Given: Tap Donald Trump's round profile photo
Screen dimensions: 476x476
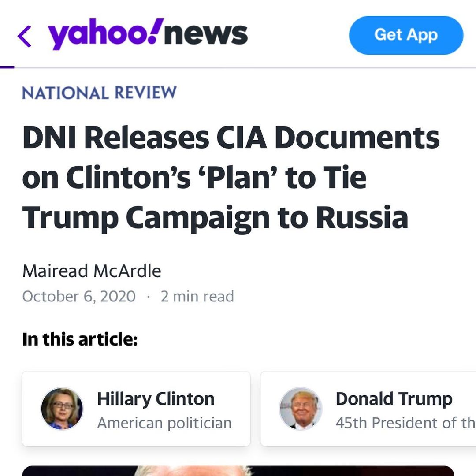Looking at the screenshot, I should point(301,409).
